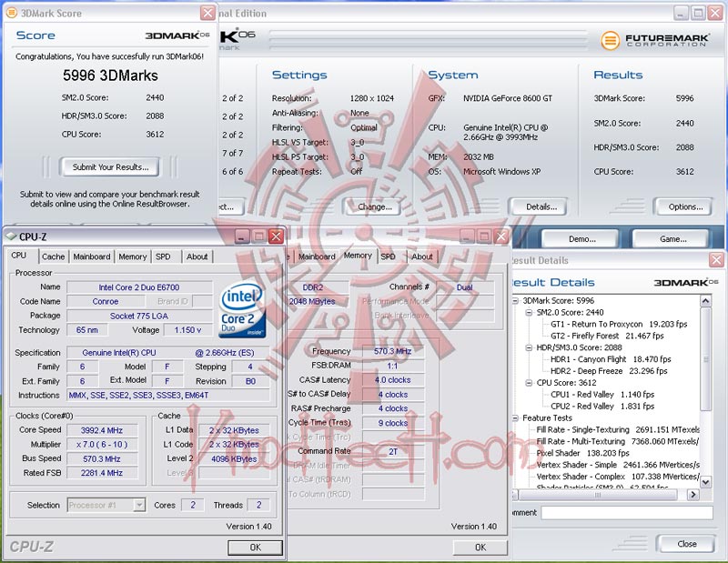
Task: Open the Mainboard tab in front CPU-Z
Action: [x=92, y=256]
